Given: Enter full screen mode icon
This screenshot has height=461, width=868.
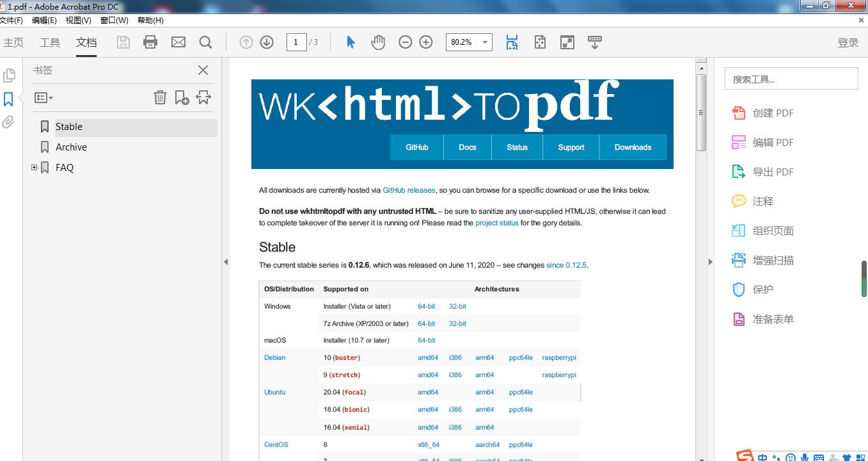Looking at the screenshot, I should [x=567, y=42].
